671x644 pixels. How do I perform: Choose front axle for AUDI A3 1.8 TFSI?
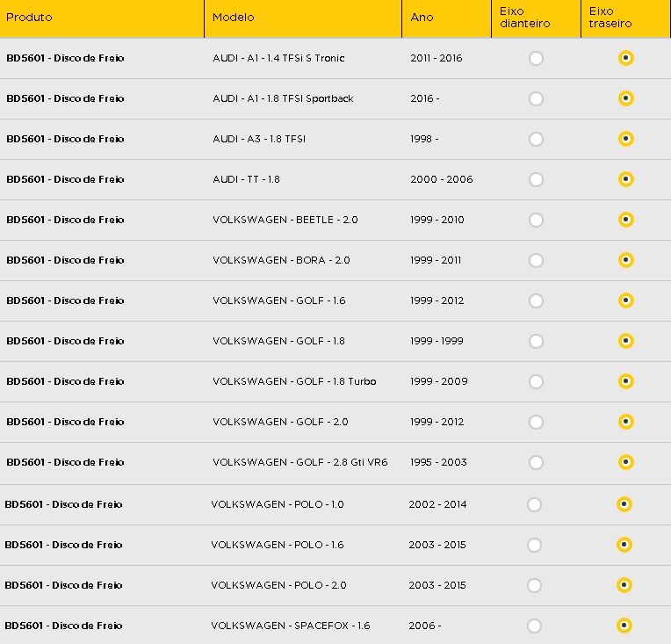536,139
